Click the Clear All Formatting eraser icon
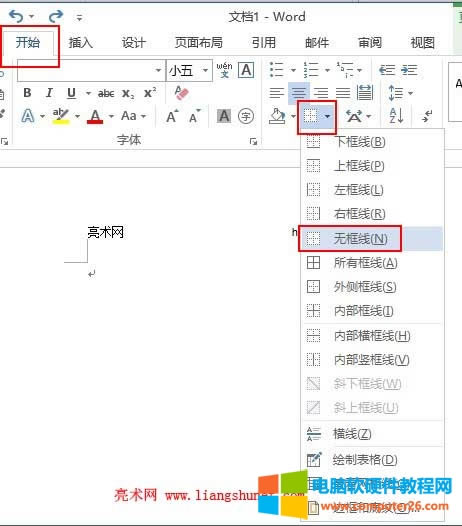 [x=182, y=93]
